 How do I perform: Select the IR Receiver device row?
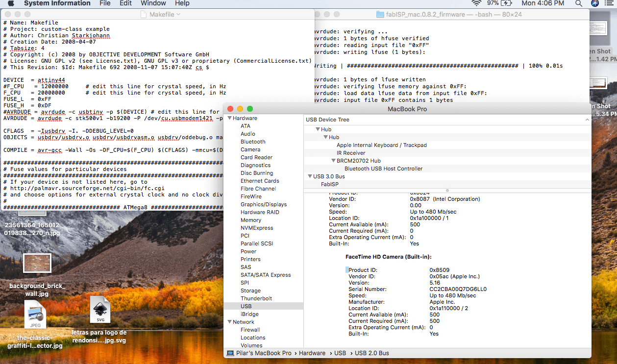(447, 153)
